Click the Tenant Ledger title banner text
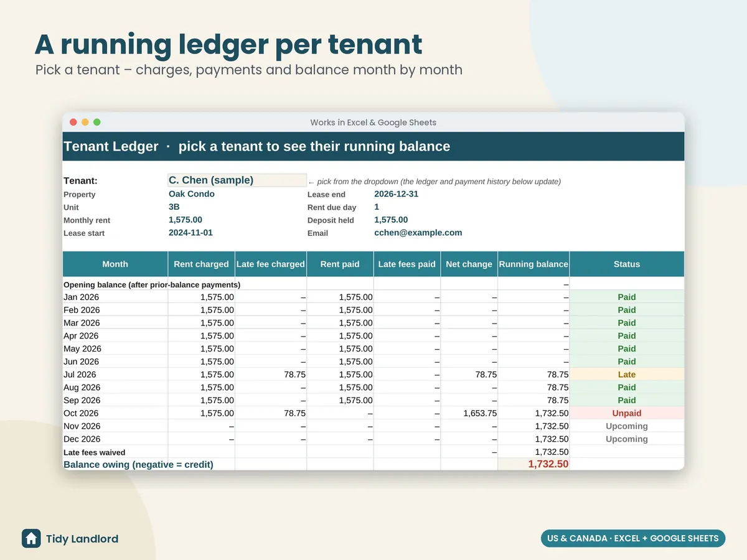This screenshot has width=747, height=560. click(x=256, y=147)
